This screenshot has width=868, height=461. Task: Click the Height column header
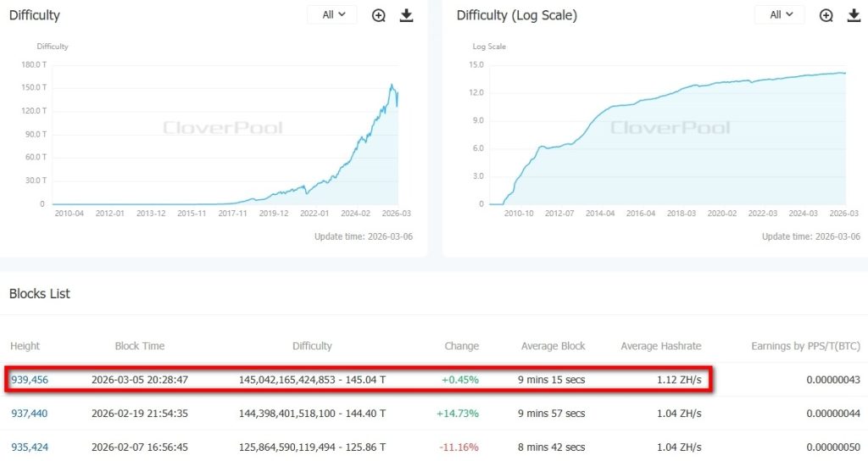point(25,346)
